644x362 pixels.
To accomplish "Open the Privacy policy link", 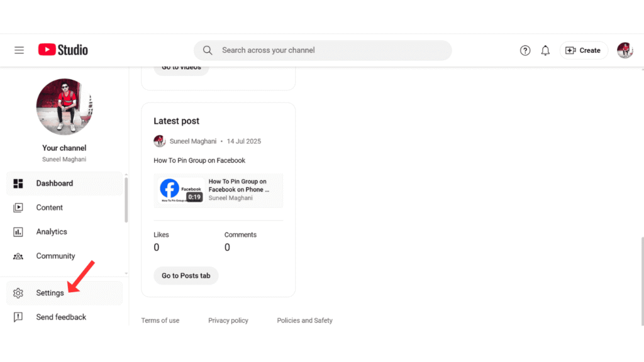I will pos(228,321).
